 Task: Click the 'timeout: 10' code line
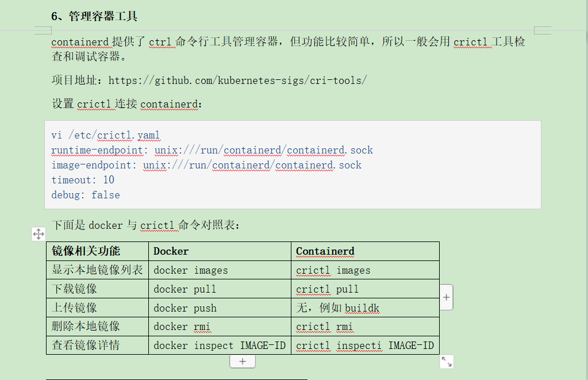click(83, 180)
